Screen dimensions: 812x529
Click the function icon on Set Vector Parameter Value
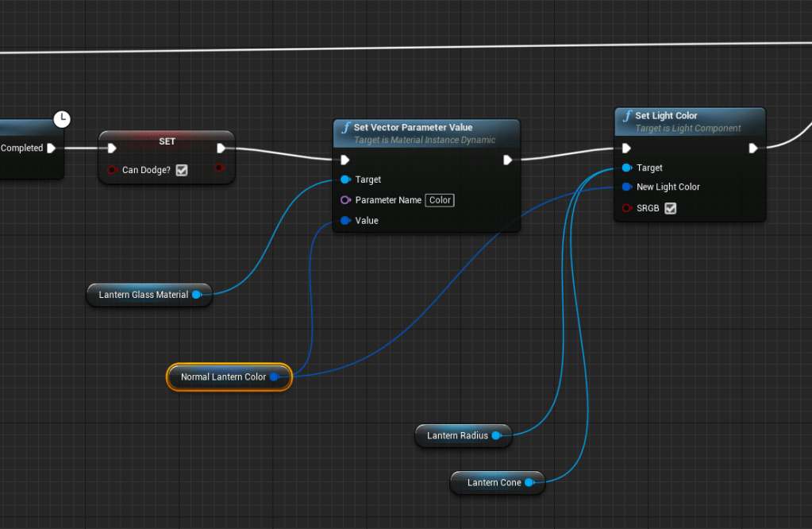click(345, 128)
